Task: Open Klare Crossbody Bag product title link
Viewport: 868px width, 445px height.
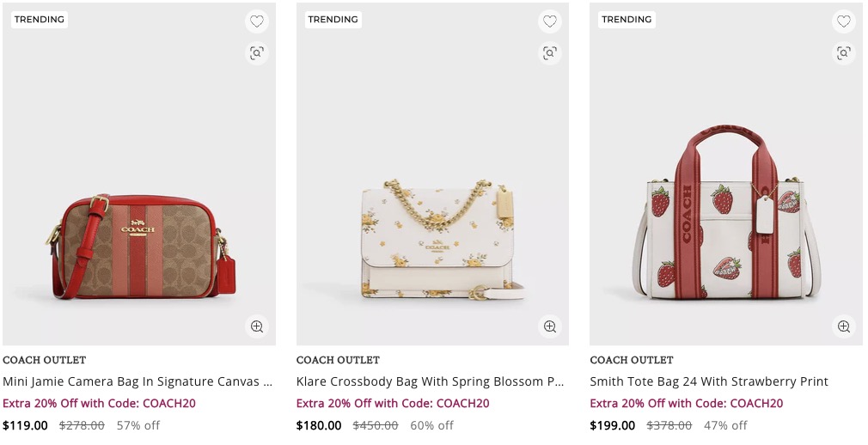Action: [x=431, y=381]
